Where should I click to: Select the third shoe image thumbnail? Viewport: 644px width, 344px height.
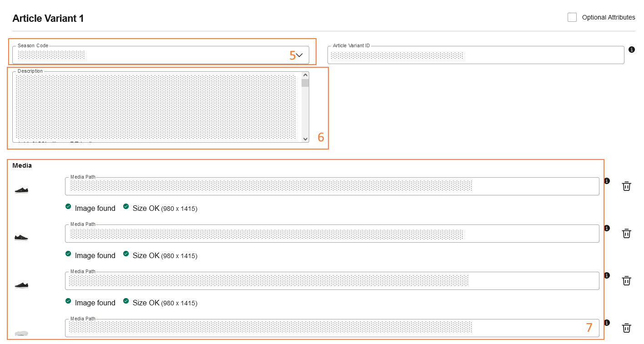(21, 285)
